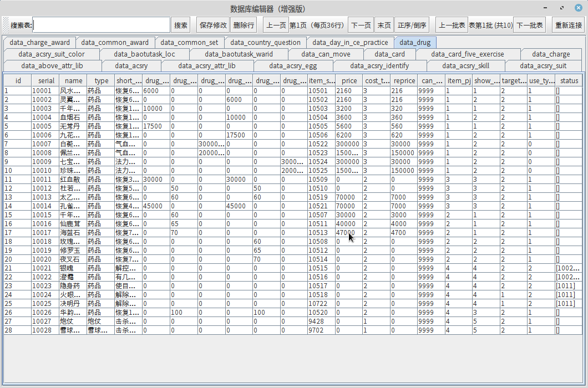Delete the row using 删除行
This screenshot has width=588, height=388.
tap(244, 25)
